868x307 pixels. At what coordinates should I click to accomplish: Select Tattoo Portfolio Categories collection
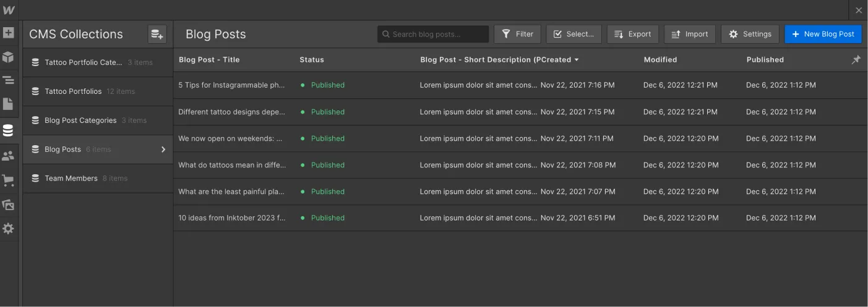(98, 62)
